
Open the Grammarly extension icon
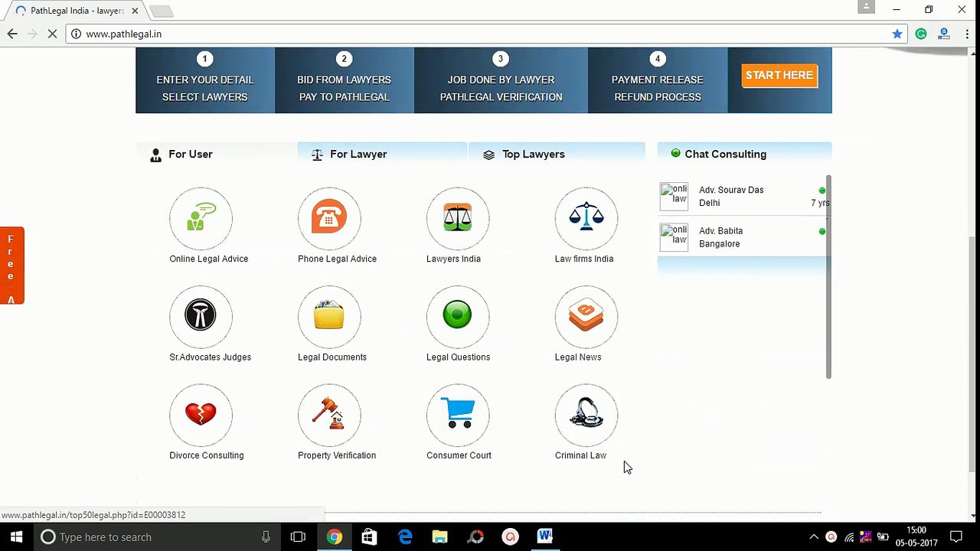(x=921, y=34)
